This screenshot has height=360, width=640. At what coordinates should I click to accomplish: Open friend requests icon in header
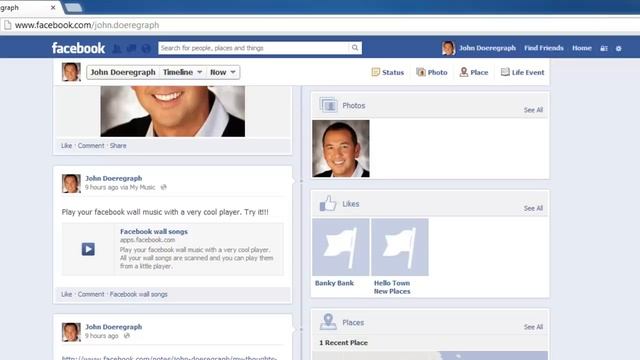coord(117,48)
